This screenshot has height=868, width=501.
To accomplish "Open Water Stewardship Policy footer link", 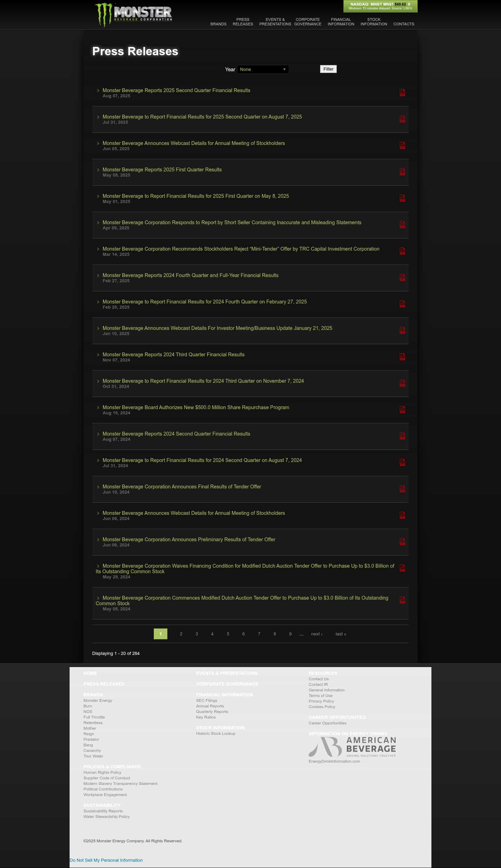I will [106, 817].
